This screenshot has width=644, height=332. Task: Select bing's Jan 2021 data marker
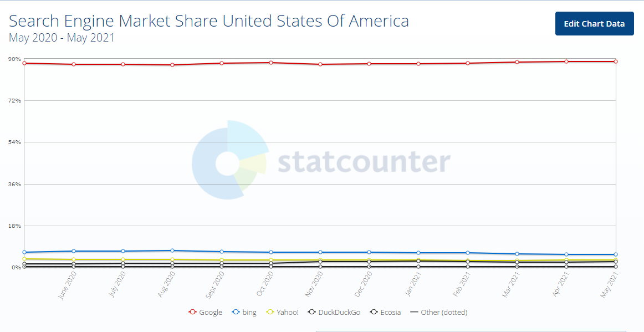click(x=418, y=253)
